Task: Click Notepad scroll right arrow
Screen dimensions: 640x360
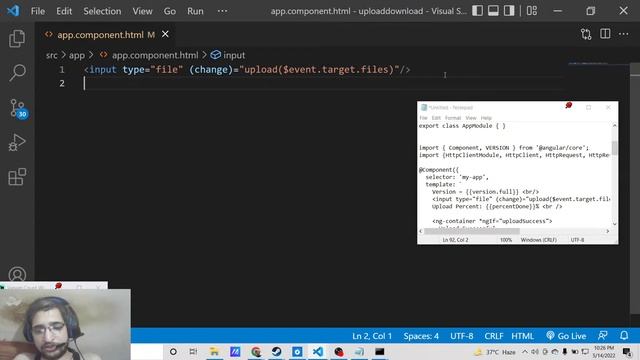Action: [608, 231]
